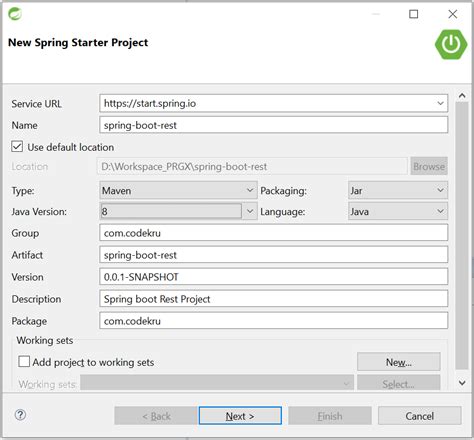Click the New Spring Starter Project title
The height and width of the screenshot is (440, 474).
(78, 43)
